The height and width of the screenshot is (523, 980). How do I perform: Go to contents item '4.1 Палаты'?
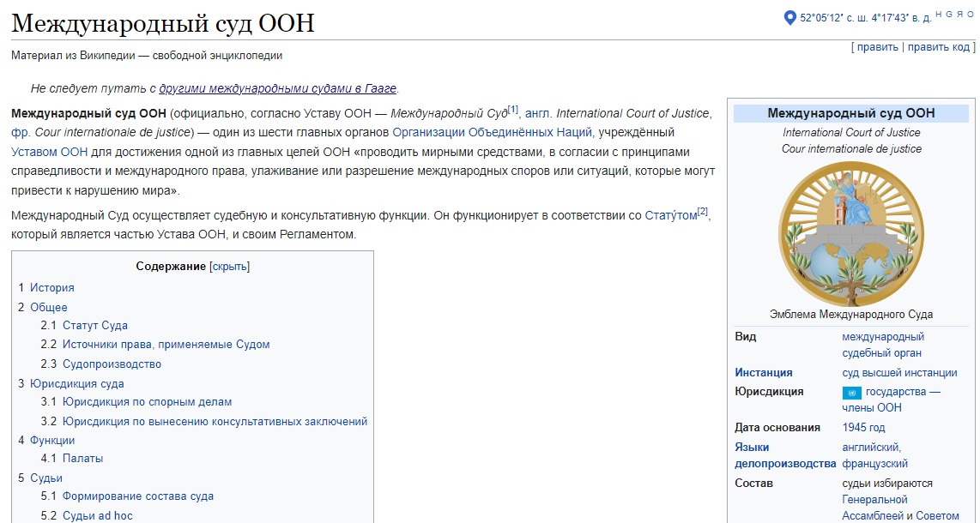tap(72, 458)
